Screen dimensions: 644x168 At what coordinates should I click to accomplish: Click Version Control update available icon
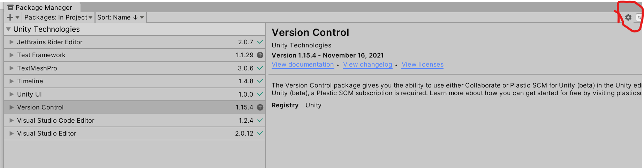tap(260, 107)
